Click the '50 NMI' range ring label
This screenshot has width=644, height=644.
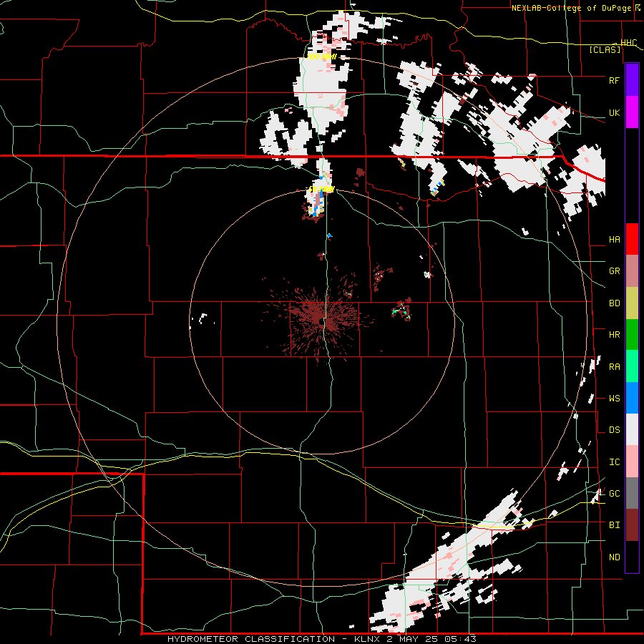[x=321, y=190]
